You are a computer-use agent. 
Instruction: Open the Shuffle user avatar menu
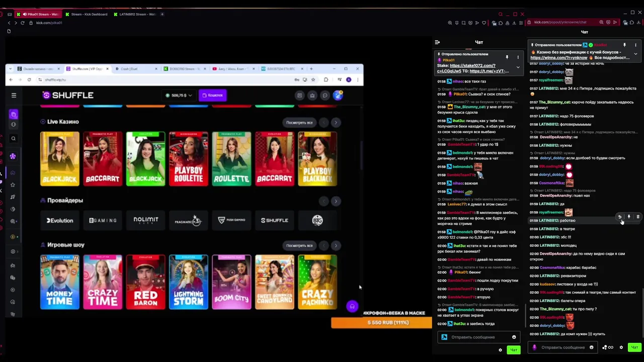click(x=338, y=95)
